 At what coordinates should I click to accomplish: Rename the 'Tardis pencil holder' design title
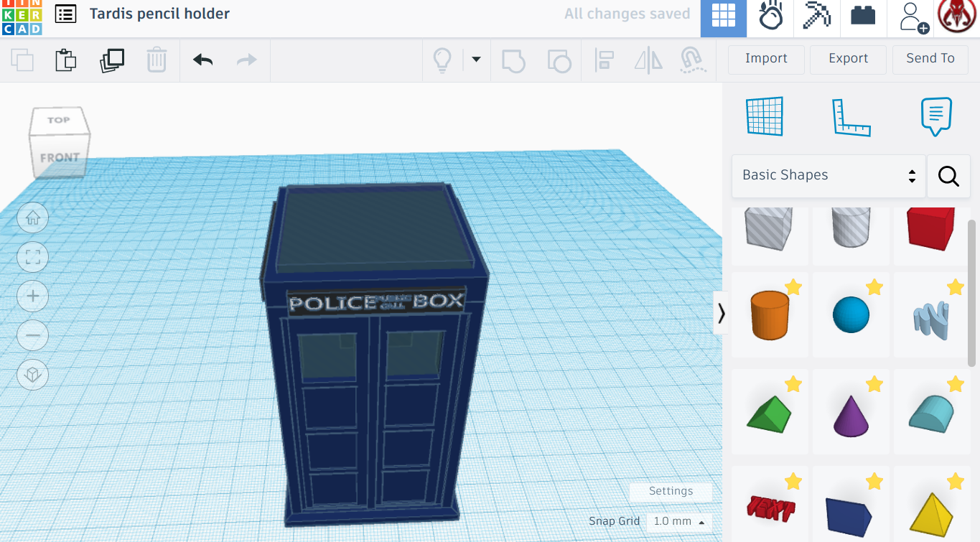159,14
